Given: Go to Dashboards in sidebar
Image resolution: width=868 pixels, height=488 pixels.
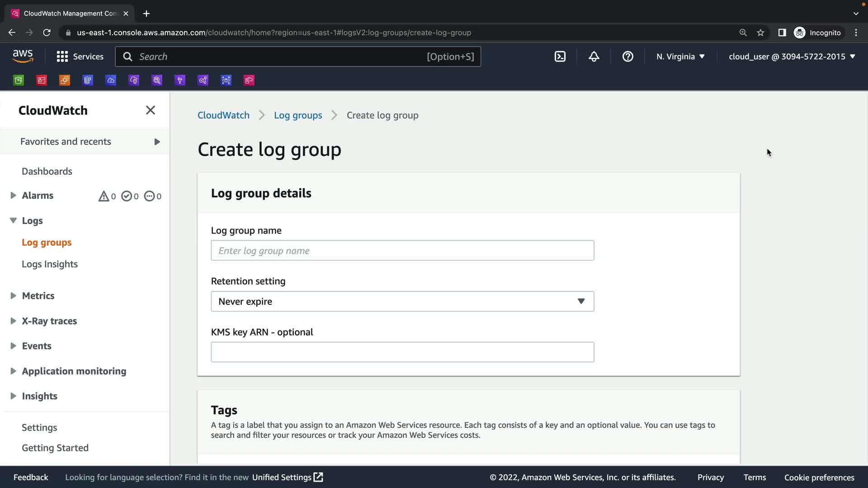Looking at the screenshot, I should point(47,171).
